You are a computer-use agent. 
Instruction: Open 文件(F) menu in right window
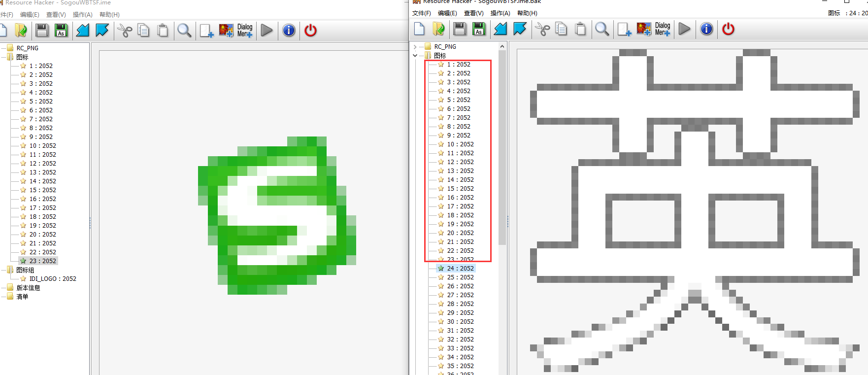pos(422,13)
